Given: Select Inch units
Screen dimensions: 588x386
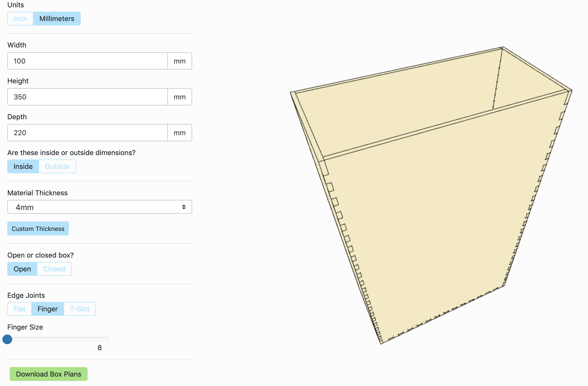Looking at the screenshot, I should coord(20,18).
